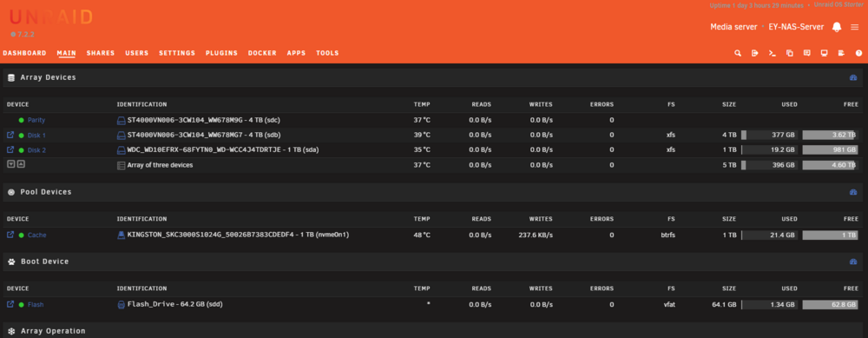The width and height of the screenshot is (868, 338).
Task: Open the Shares tab
Action: coord(100,53)
